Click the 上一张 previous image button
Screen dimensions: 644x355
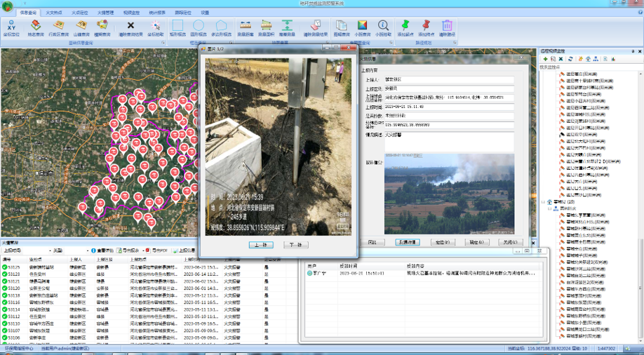point(261,245)
